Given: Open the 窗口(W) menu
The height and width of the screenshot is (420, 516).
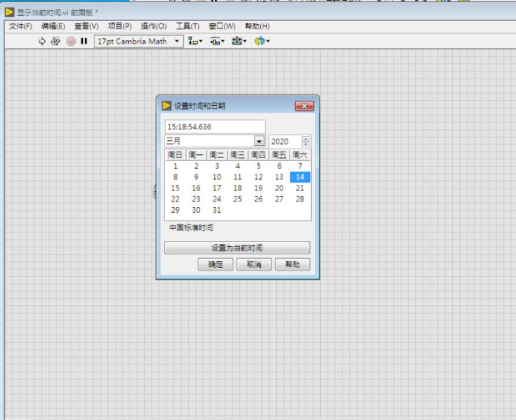Looking at the screenshot, I should (222, 26).
